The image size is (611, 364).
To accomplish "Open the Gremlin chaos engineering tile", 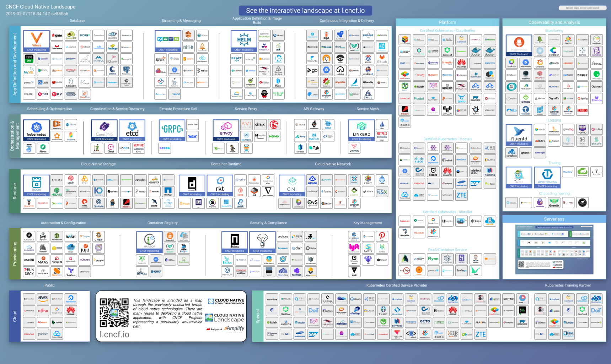I will [x=554, y=203].
